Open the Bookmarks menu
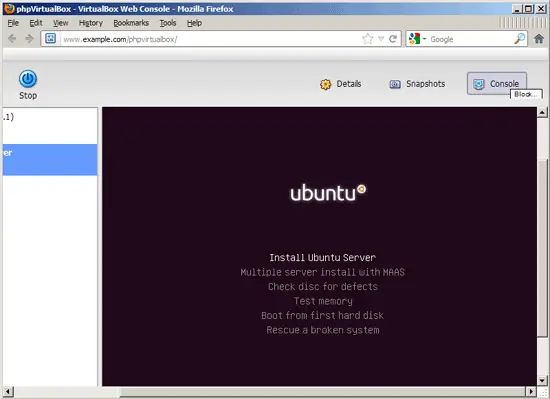 (x=131, y=23)
